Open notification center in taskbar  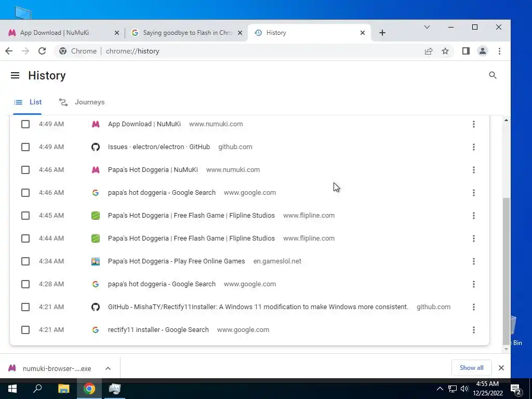coord(516,389)
